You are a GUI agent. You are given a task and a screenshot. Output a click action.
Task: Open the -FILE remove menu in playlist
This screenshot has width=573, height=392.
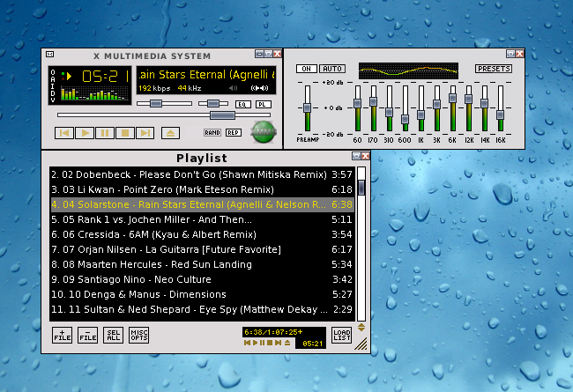click(87, 335)
